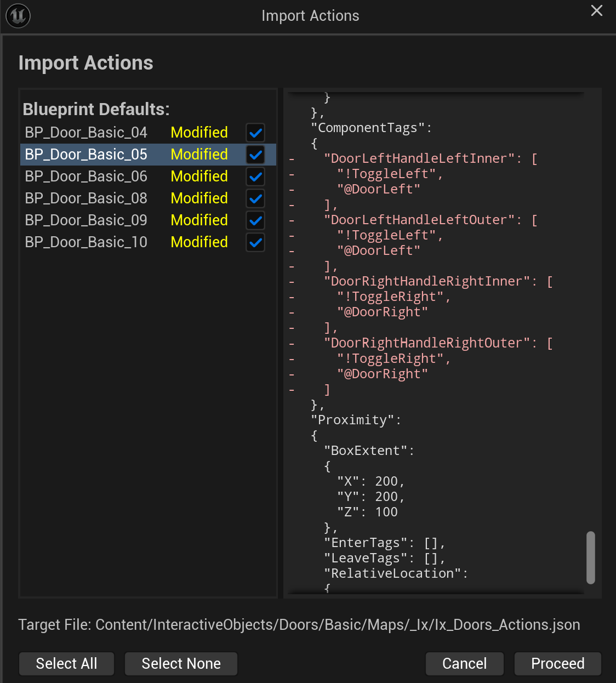This screenshot has width=616, height=683.
Task: Click the Unreal Engine logo icon
Action: coord(18,16)
